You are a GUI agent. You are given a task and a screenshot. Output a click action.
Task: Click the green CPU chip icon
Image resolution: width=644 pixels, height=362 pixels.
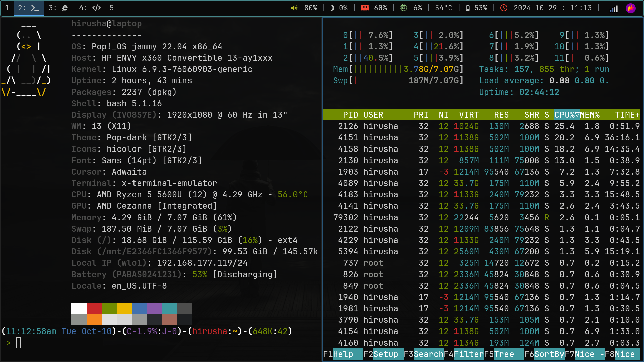click(404, 8)
